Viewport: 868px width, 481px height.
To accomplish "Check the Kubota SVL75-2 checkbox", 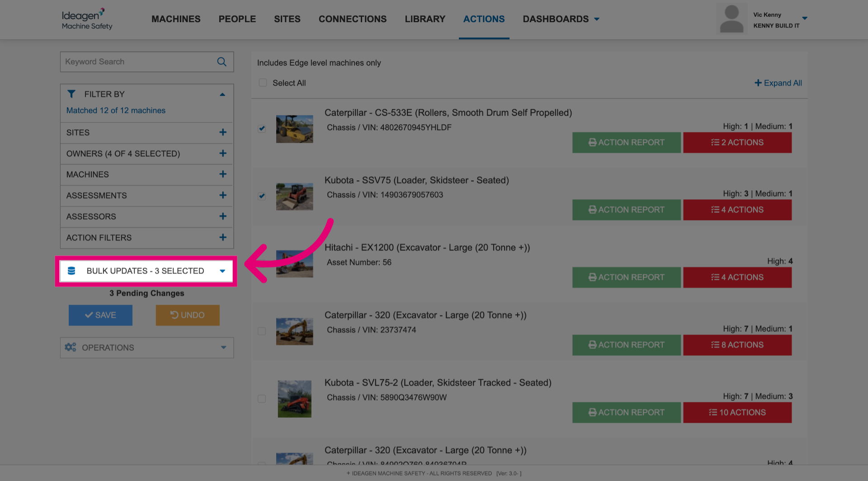I will (x=262, y=399).
